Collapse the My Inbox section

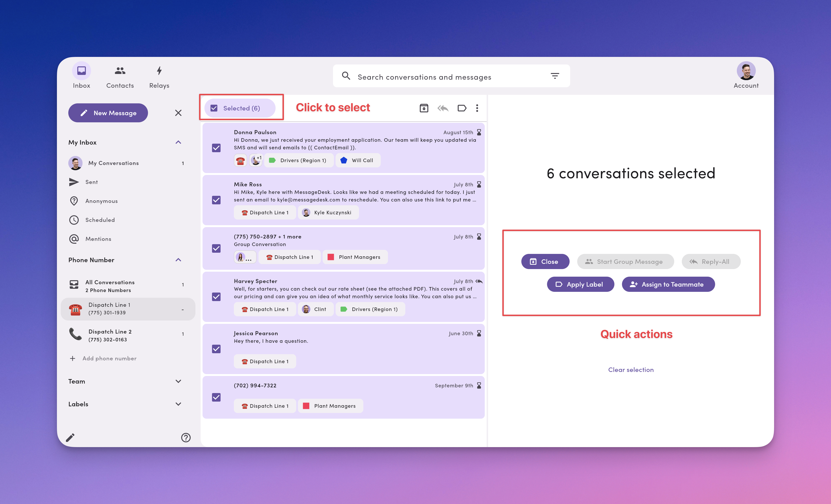point(178,142)
